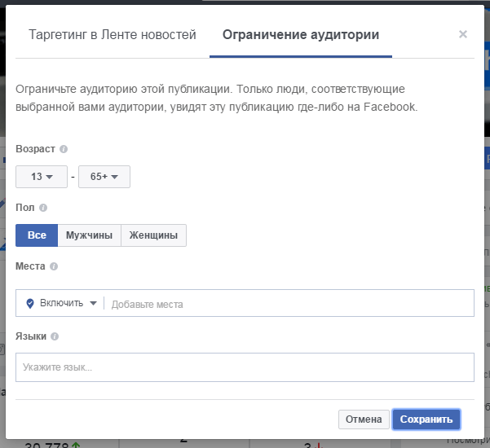Image resolution: width=490 pixels, height=448 pixels.
Task: Select Все gender option
Action: pos(37,235)
